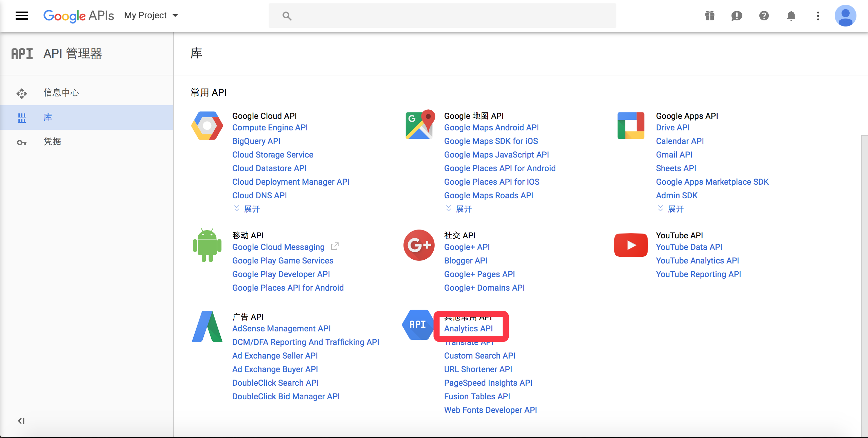The width and height of the screenshot is (868, 438).
Task: Click the Google Maps icon
Action: pos(420,125)
